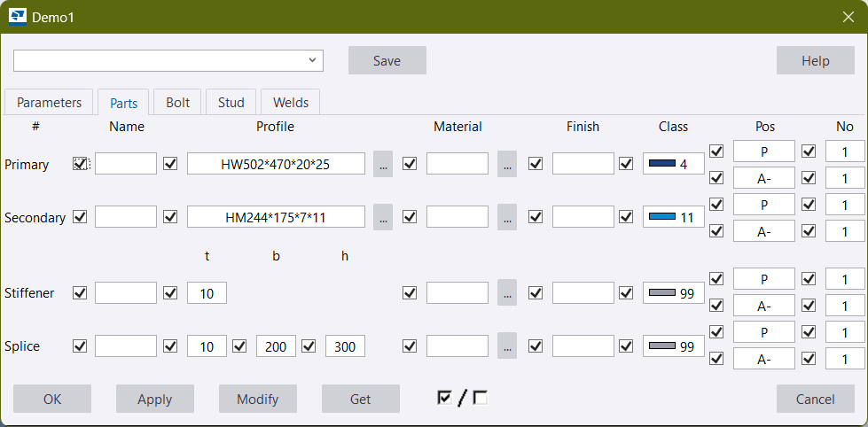Toggle Secondary class checkbox
Screen dimensions: 868x427
tap(626, 217)
